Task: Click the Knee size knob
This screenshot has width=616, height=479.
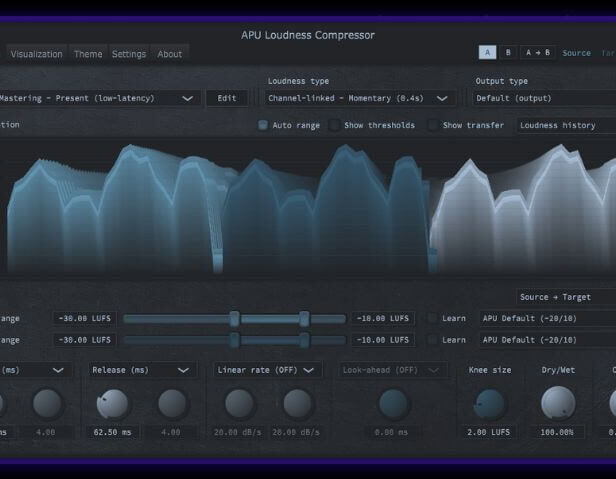Action: pos(490,404)
